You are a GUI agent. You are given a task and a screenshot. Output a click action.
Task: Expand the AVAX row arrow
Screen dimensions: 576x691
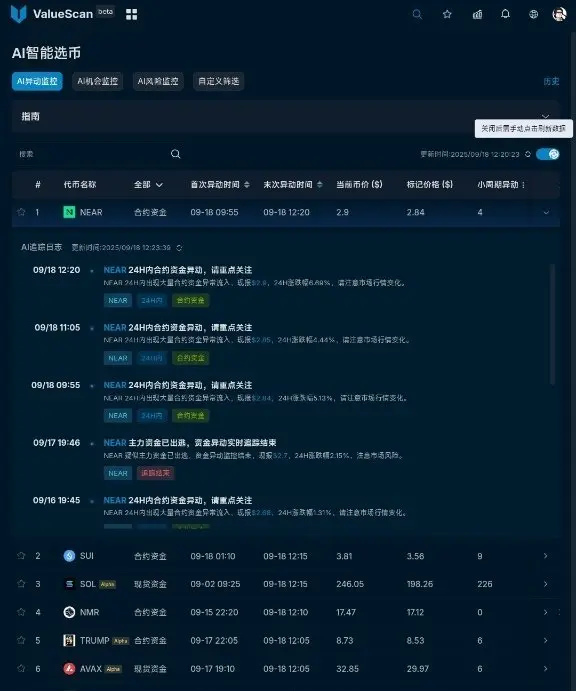[546, 669]
